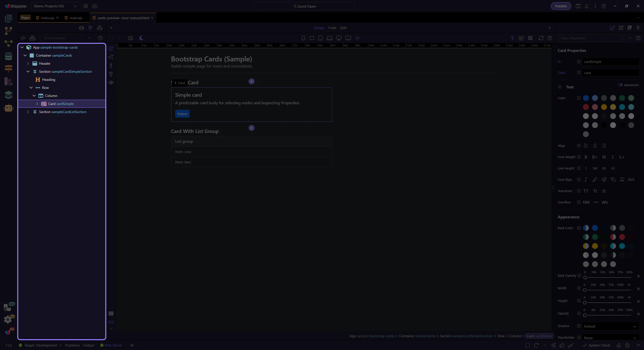This screenshot has width=644, height=350.
Task: Click the camera screenshot icon
Action: pos(130,38)
